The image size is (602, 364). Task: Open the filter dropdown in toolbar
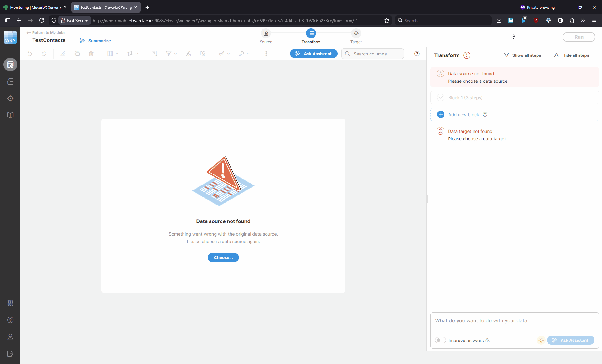click(x=171, y=54)
